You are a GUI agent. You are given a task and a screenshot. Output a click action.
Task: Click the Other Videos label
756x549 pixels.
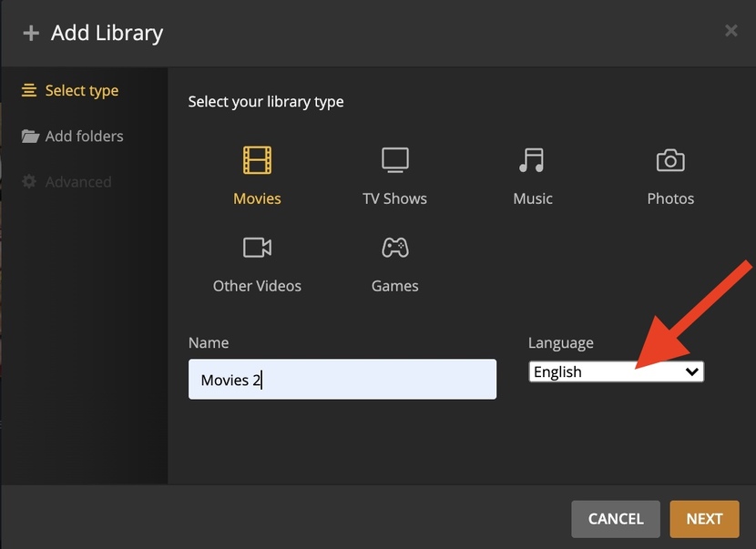tap(257, 286)
